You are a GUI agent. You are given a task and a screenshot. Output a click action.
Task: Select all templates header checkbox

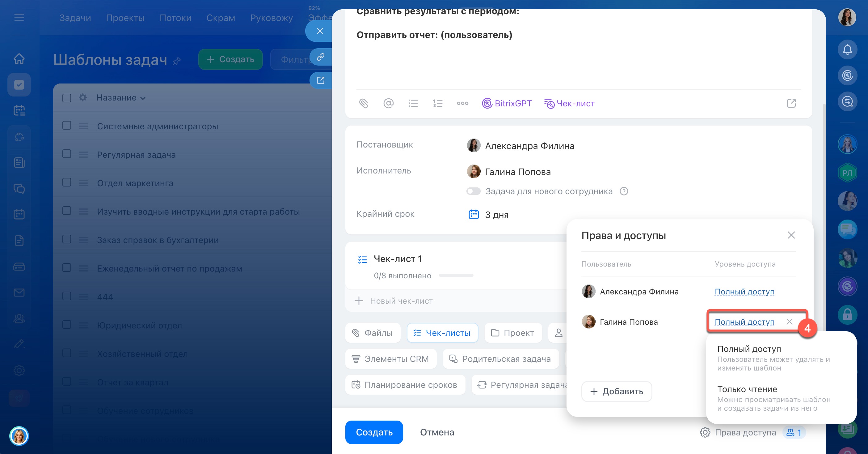67,98
